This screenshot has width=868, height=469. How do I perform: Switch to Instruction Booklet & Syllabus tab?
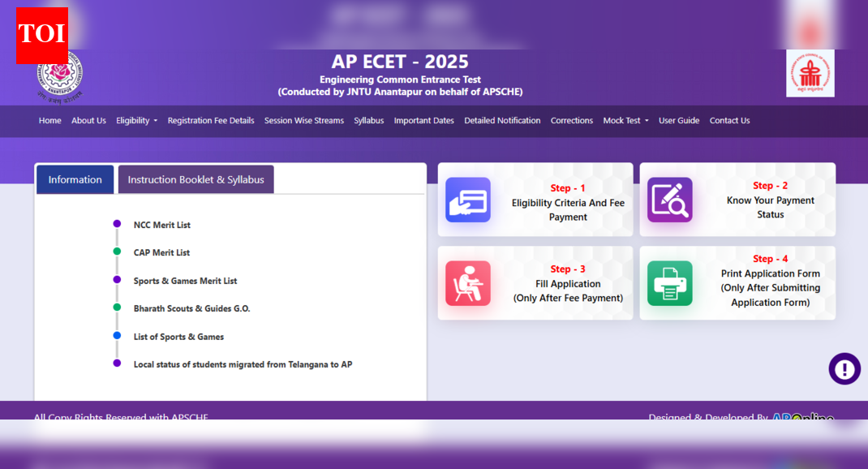pyautogui.click(x=196, y=180)
